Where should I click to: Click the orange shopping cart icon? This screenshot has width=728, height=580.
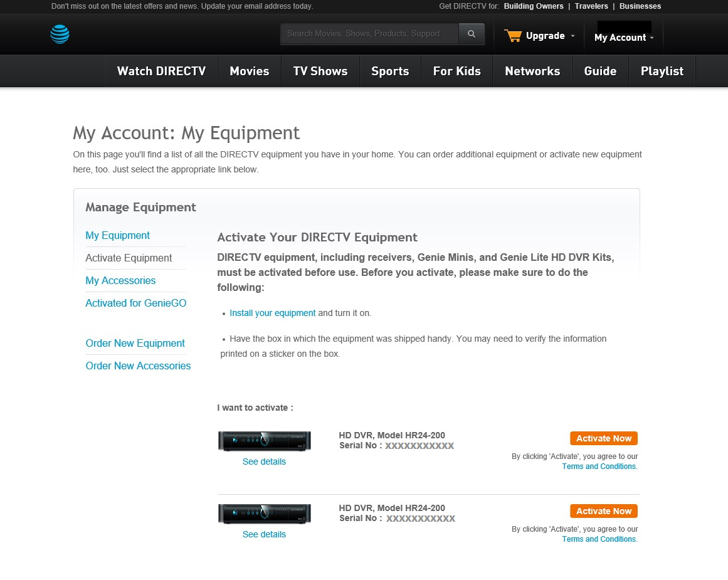click(513, 36)
